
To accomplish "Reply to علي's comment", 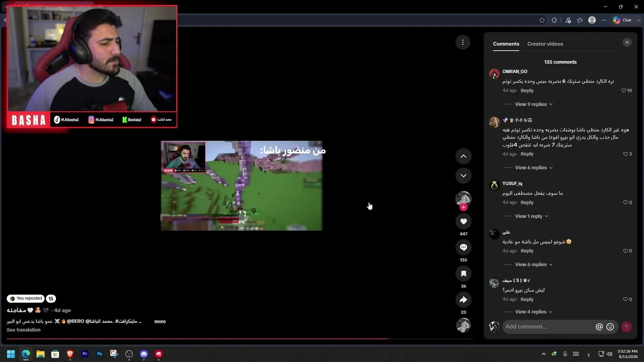I will (527, 251).
